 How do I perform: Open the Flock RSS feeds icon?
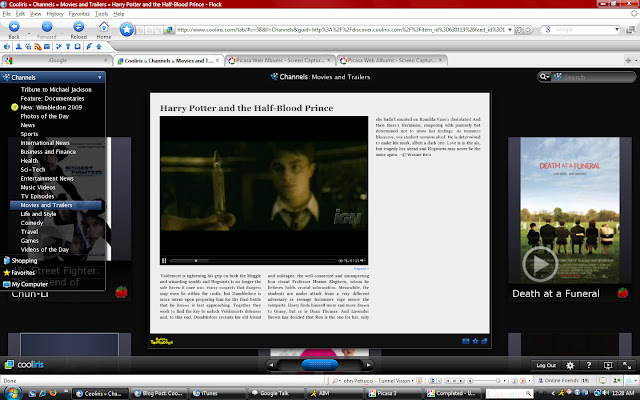38,47
